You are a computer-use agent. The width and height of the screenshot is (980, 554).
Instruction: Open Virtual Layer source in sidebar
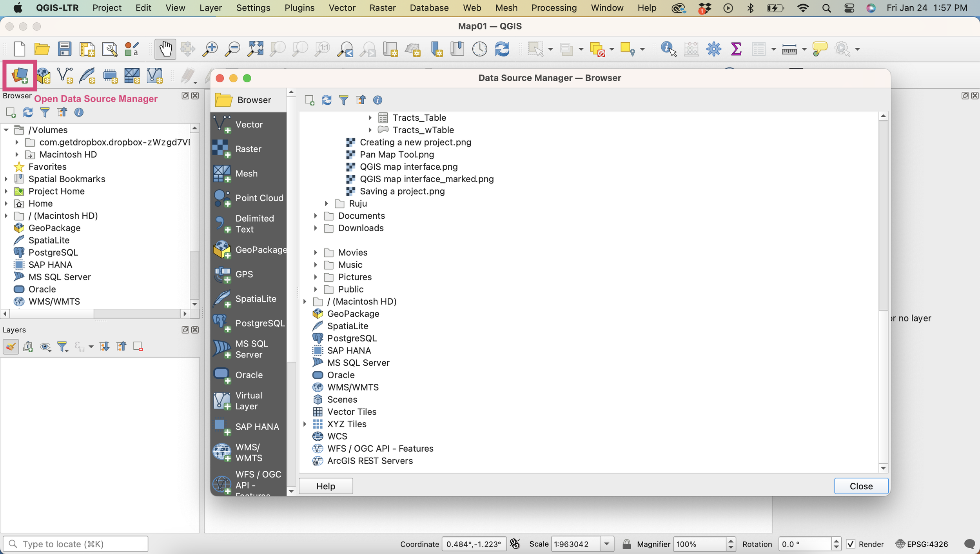249,401
